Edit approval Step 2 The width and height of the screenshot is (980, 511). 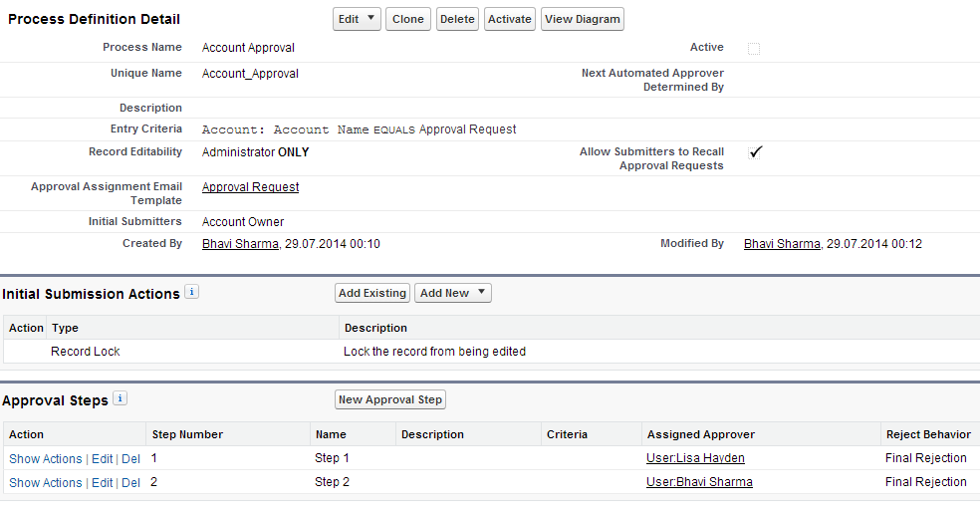coord(103,483)
